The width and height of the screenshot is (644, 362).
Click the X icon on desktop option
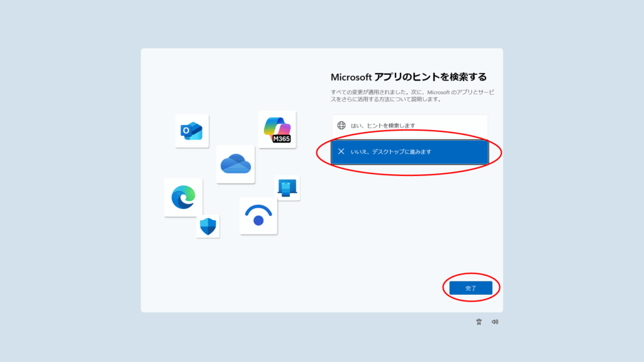(x=341, y=151)
